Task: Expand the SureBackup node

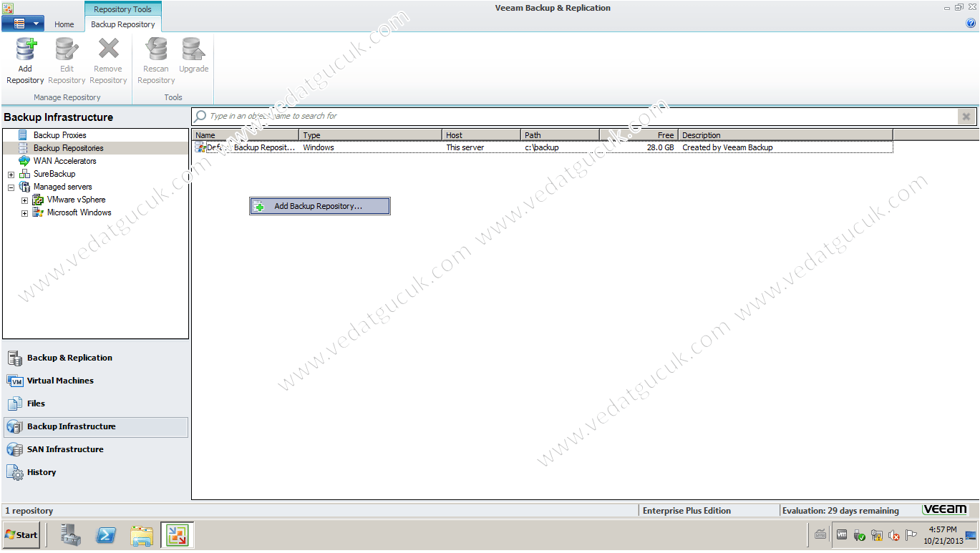Action: 11,175
